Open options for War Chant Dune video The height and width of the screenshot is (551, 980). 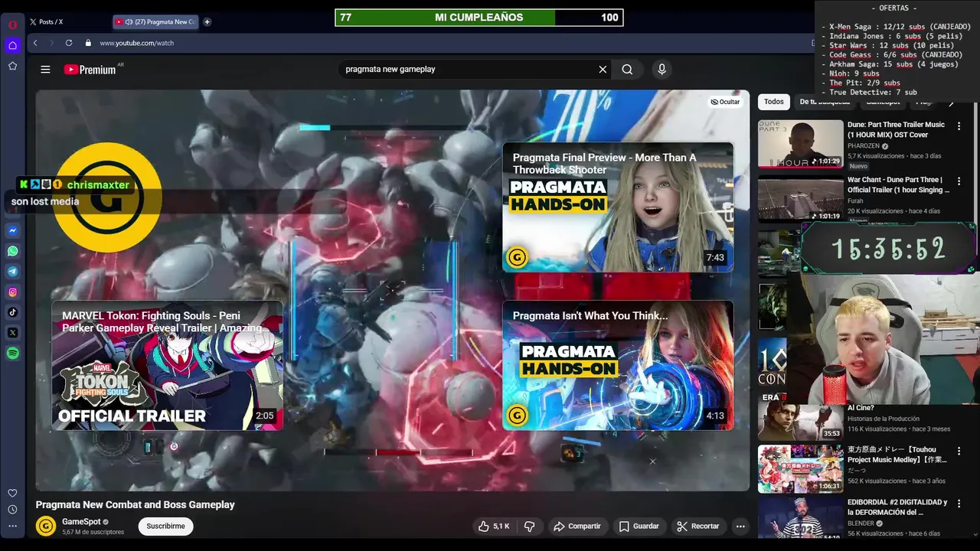(959, 181)
